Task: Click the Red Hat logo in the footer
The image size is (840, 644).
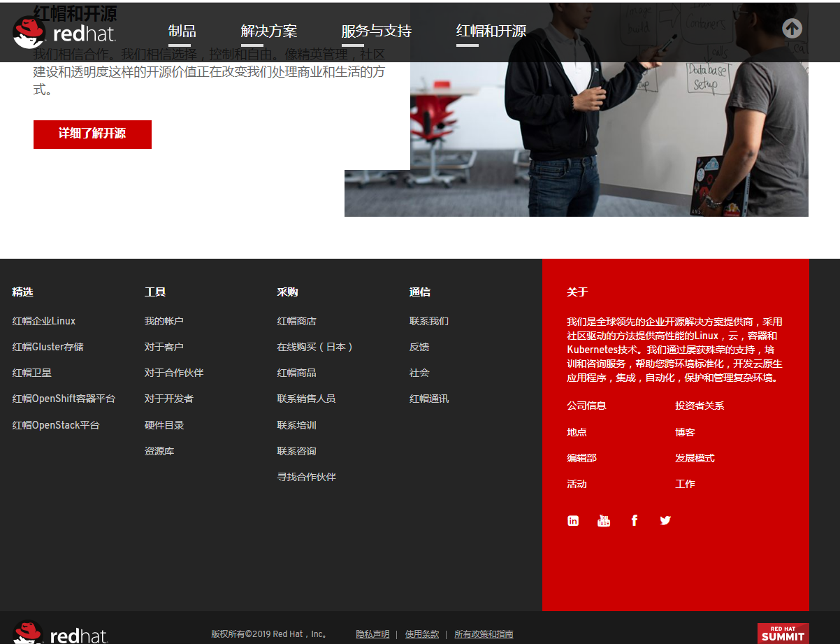Action: point(60,633)
